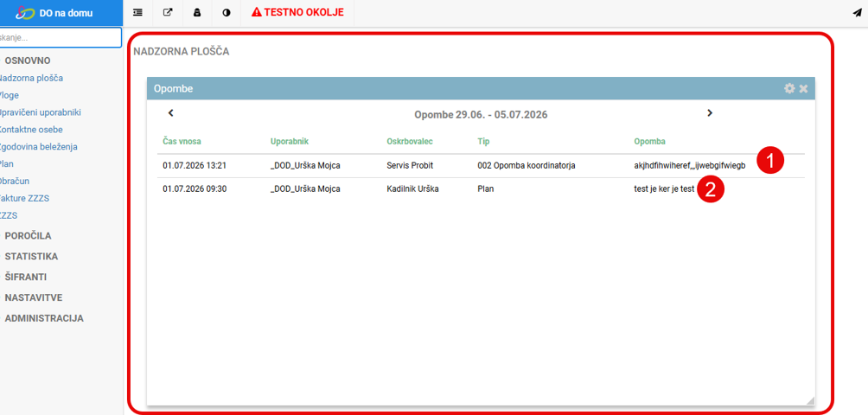
Task: Open external link icon in toolbar
Action: click(168, 13)
